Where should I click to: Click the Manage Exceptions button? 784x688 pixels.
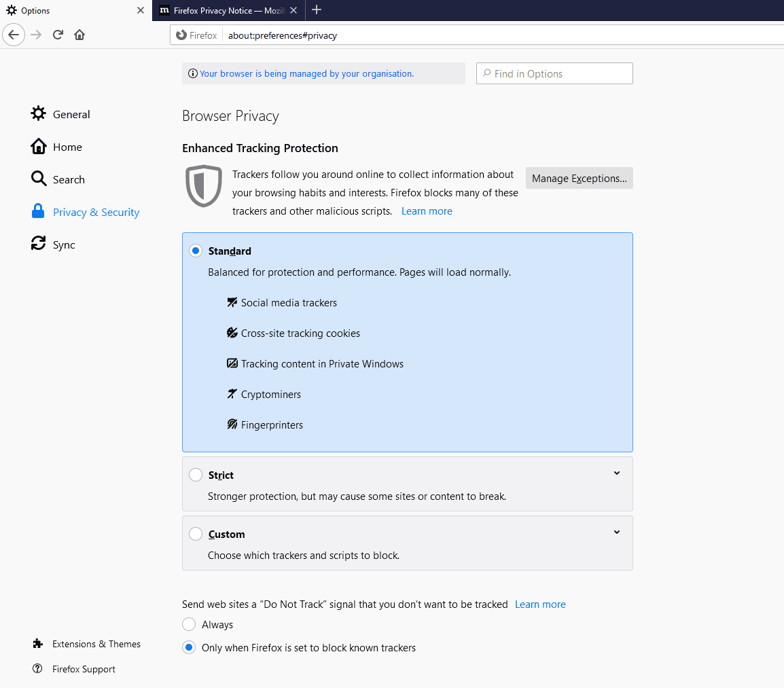click(x=579, y=179)
